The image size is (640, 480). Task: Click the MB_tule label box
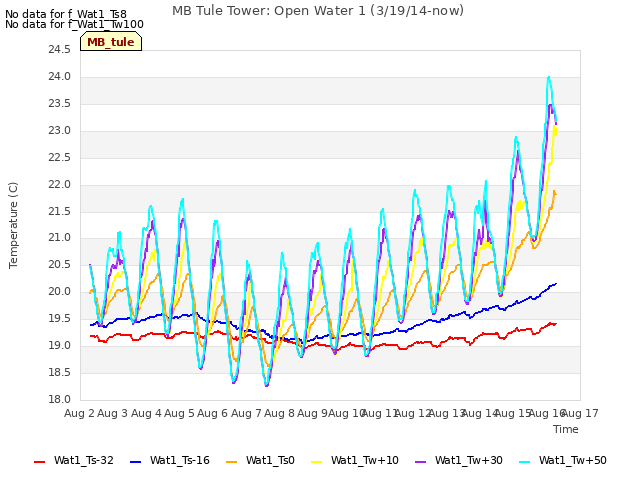click(x=111, y=42)
